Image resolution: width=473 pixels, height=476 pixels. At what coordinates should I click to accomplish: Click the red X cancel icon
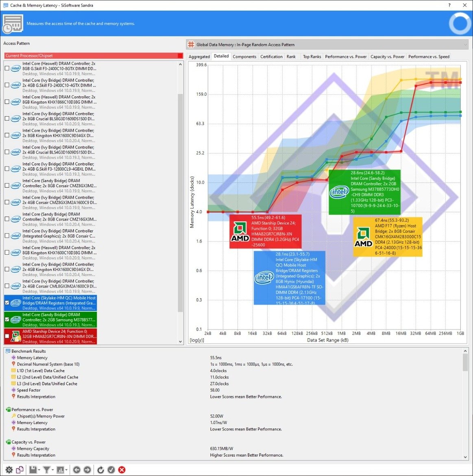(122, 469)
